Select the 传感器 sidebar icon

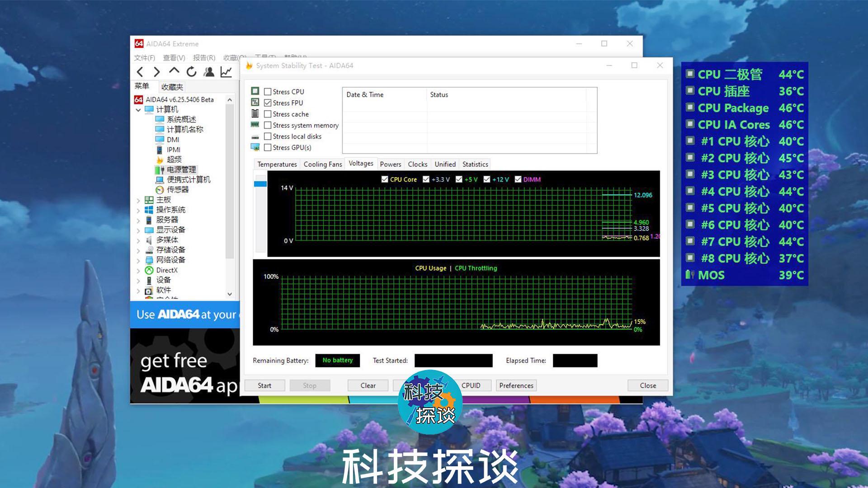[x=160, y=189]
